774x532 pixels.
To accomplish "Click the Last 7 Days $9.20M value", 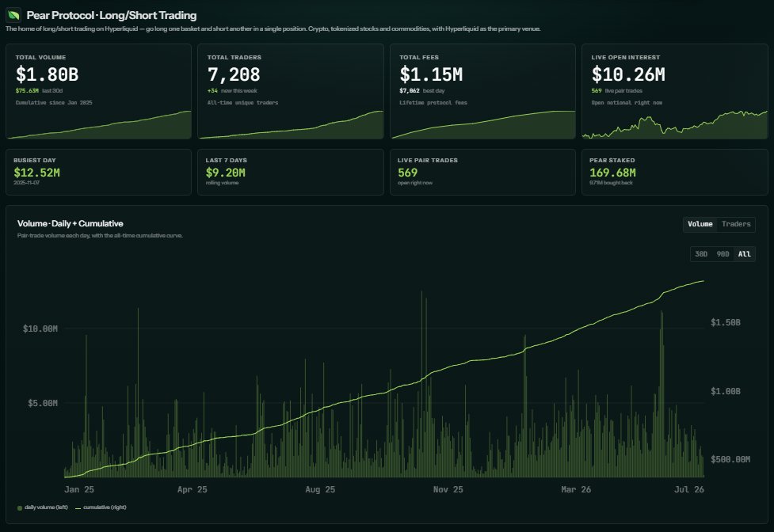I will pyautogui.click(x=225, y=173).
